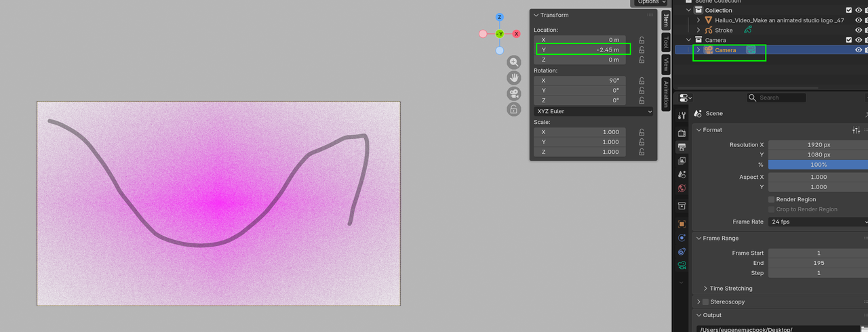The width and height of the screenshot is (868, 332).
Task: Hide the Camera object with eye icon
Action: [859, 49]
